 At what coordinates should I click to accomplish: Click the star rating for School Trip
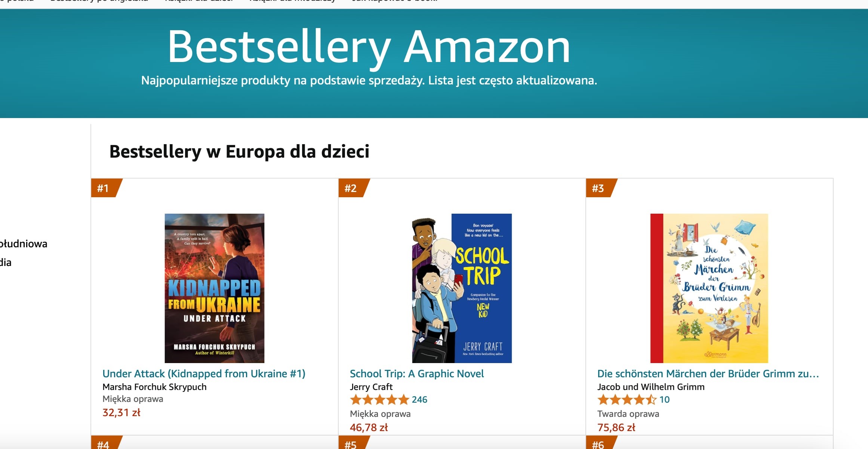(379, 400)
